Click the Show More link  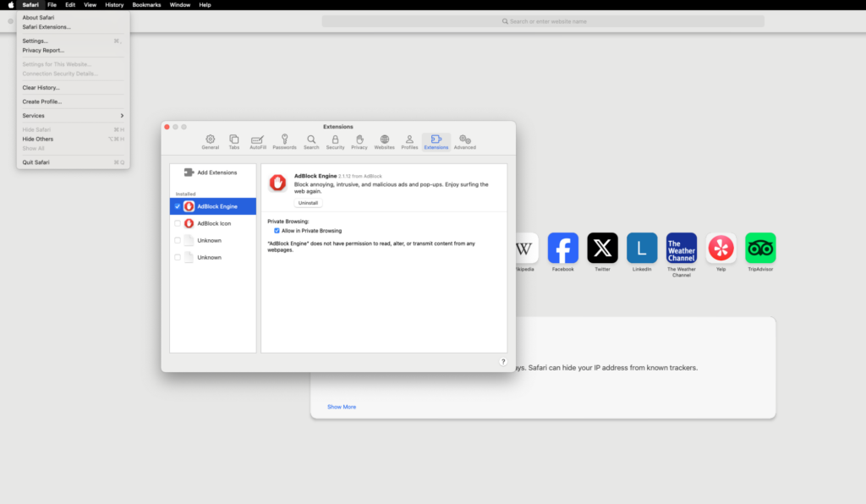[342, 407]
